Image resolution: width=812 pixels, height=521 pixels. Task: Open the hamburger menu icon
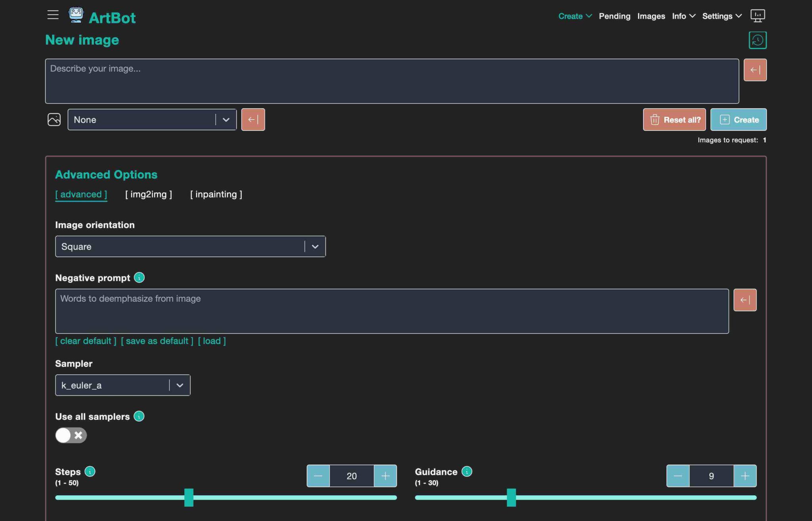[x=53, y=15]
